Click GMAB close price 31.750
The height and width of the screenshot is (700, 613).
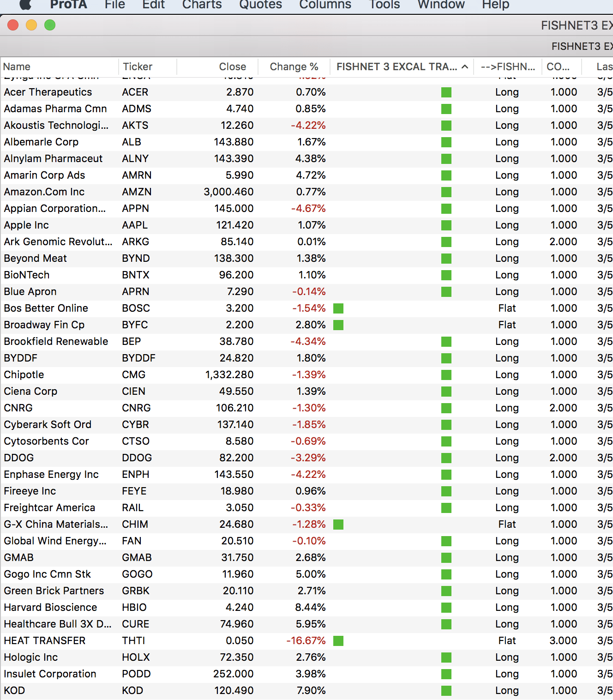coord(237,557)
